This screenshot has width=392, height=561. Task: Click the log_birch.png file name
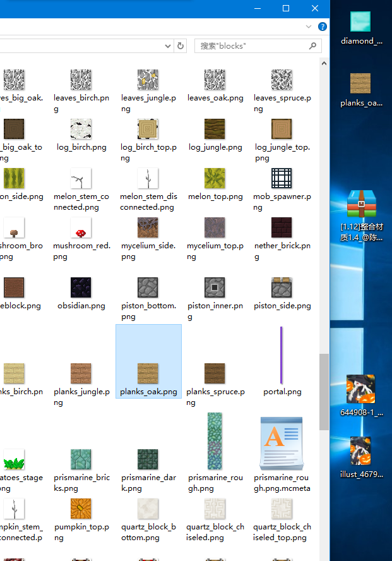81,147
